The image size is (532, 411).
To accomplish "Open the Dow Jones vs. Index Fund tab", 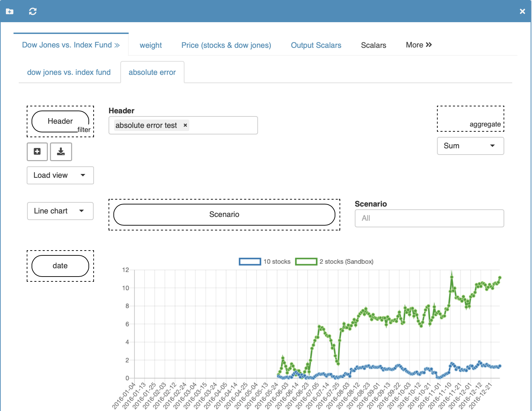I will pyautogui.click(x=71, y=45).
